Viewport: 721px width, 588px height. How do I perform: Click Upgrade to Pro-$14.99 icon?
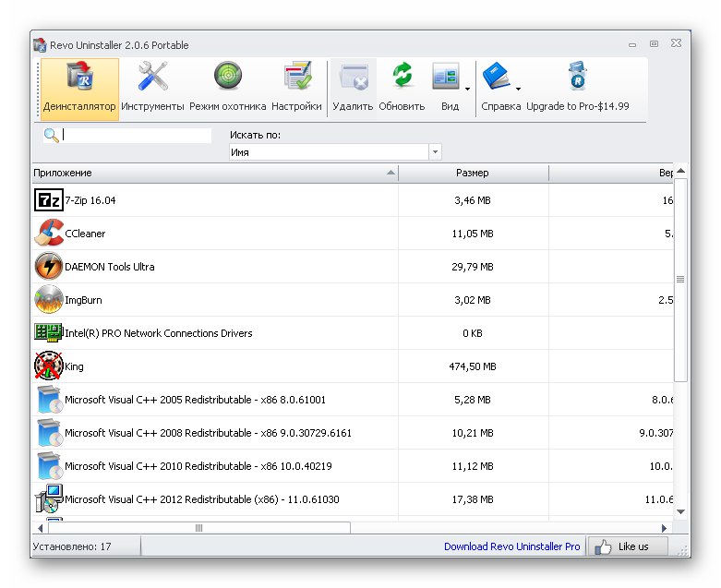point(578,77)
